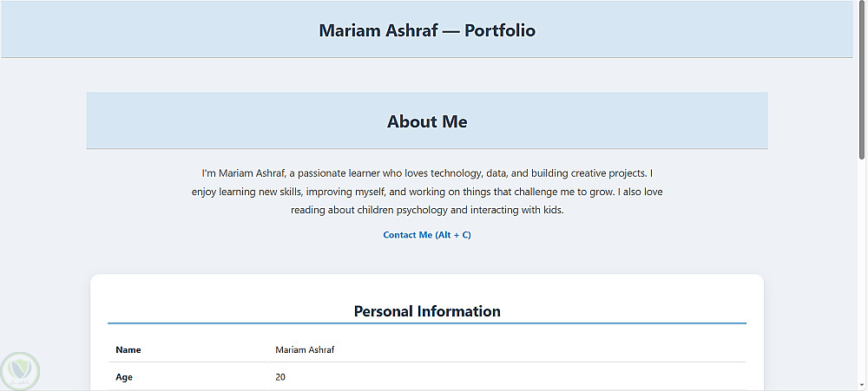Click the phrase creative projects in the bio
This screenshot has width=868, height=391.
(602, 173)
